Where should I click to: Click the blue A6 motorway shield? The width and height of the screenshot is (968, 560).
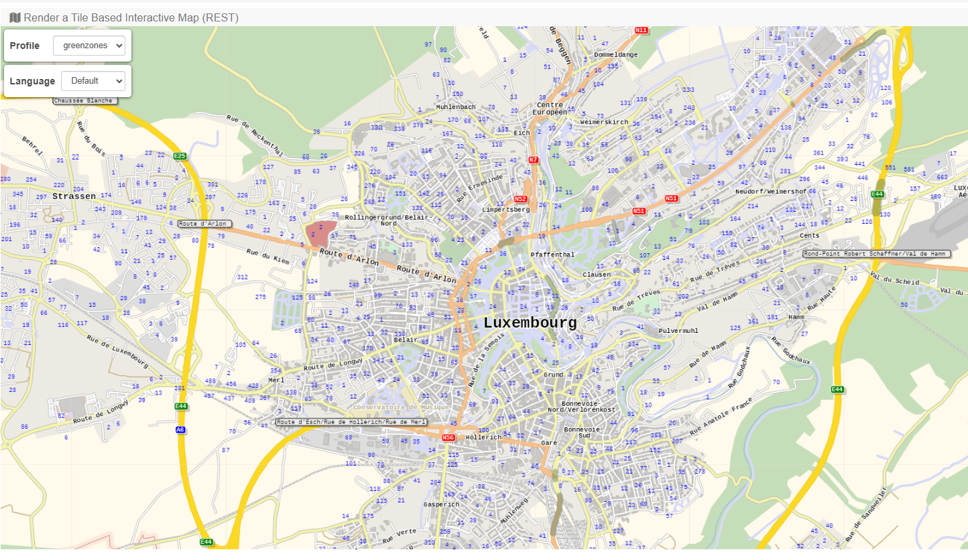pos(180,429)
